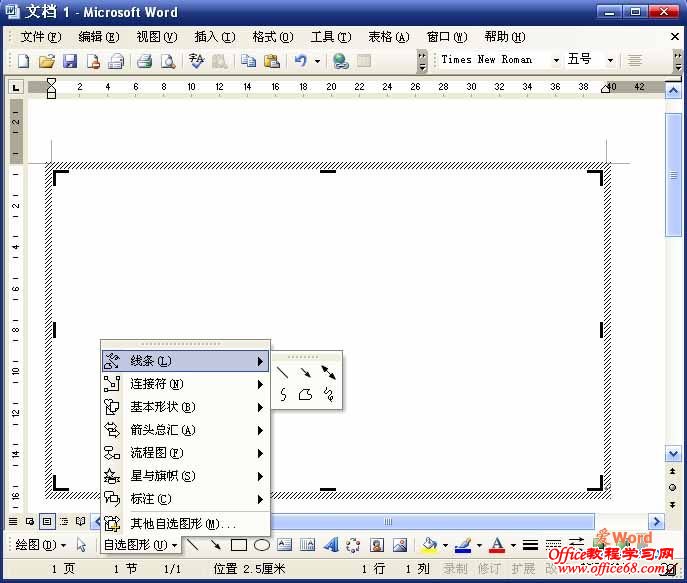Open the 绘图(D) drawing dropdown menu

tap(40, 545)
